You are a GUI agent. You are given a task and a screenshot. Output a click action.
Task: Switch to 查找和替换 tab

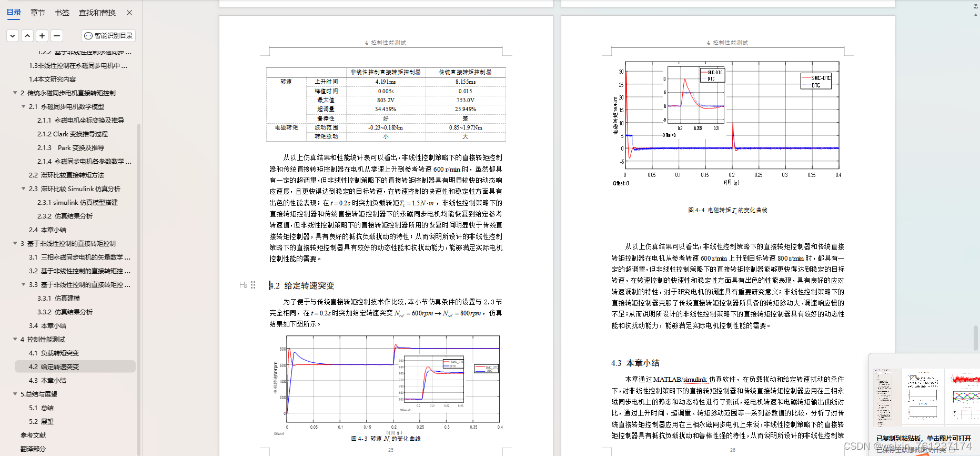click(x=97, y=12)
